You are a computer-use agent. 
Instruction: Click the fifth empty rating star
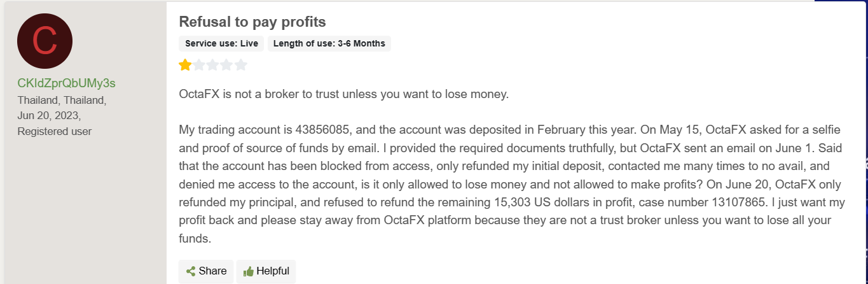241,65
